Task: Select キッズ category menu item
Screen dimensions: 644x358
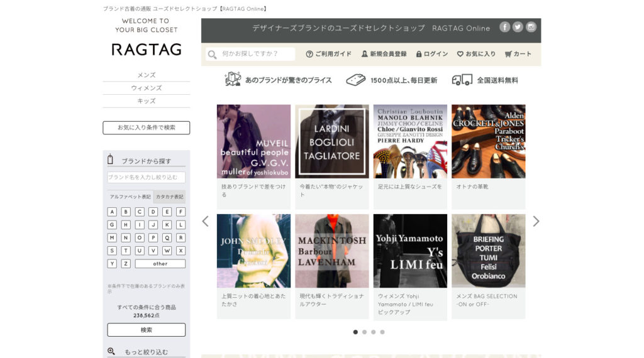Action: (146, 101)
